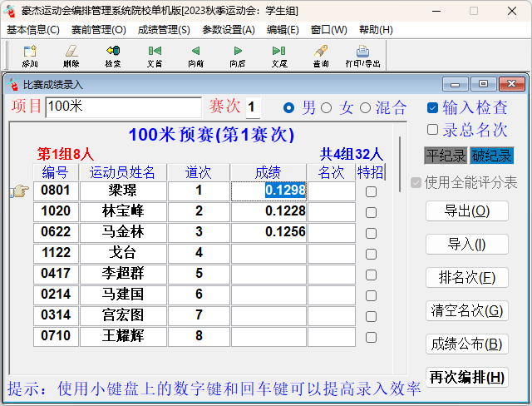The image size is (532, 406).
Task: Tick the 特招 checkbox for 宫宏图
Action: pos(372,316)
